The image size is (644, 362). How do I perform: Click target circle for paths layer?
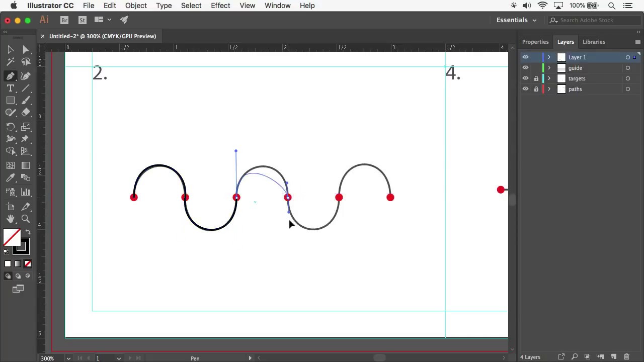coord(627,89)
